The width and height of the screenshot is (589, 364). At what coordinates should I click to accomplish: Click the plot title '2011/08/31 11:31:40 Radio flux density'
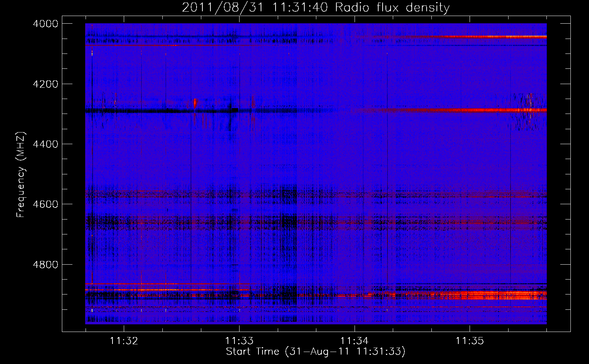(316, 8)
